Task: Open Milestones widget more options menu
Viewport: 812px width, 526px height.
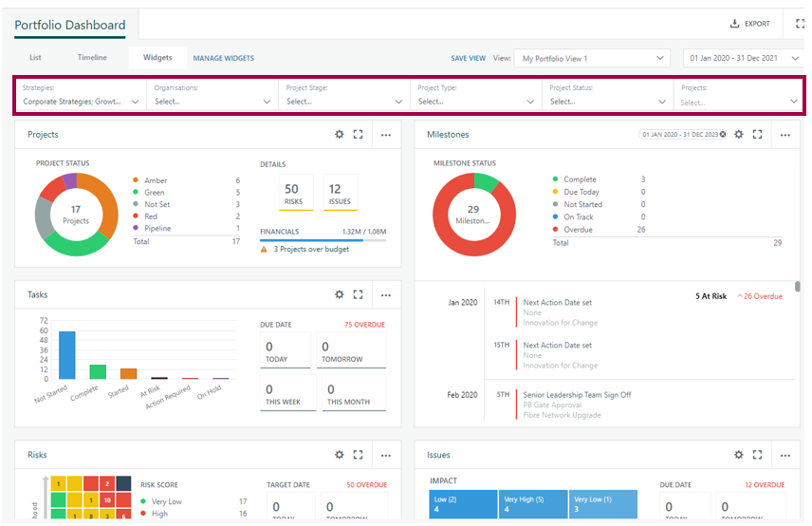Action: point(785,135)
